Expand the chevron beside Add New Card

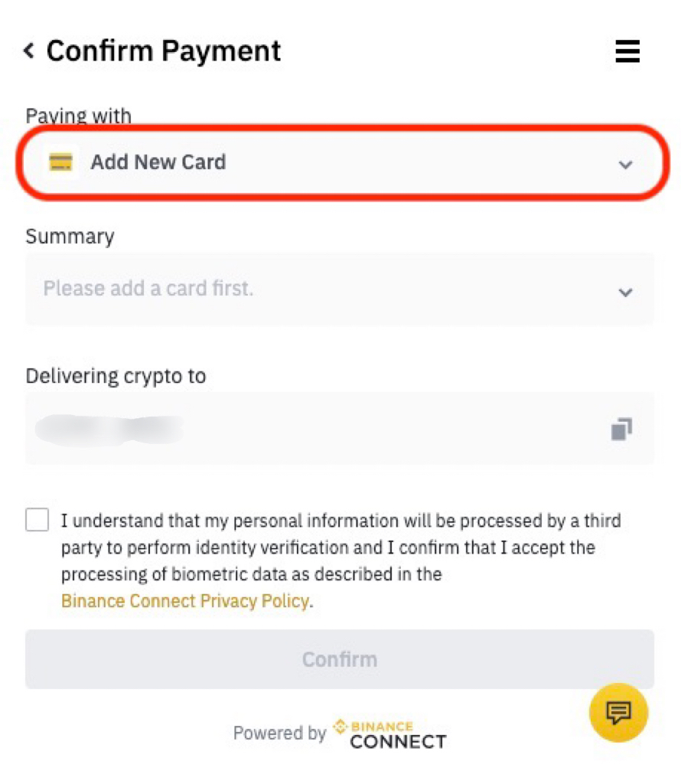[625, 164]
